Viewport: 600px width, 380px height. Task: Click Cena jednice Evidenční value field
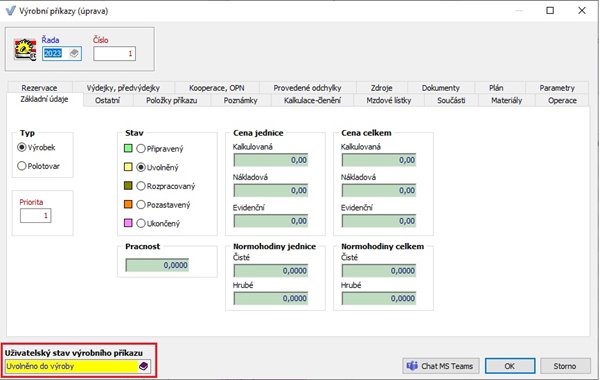[x=271, y=221]
